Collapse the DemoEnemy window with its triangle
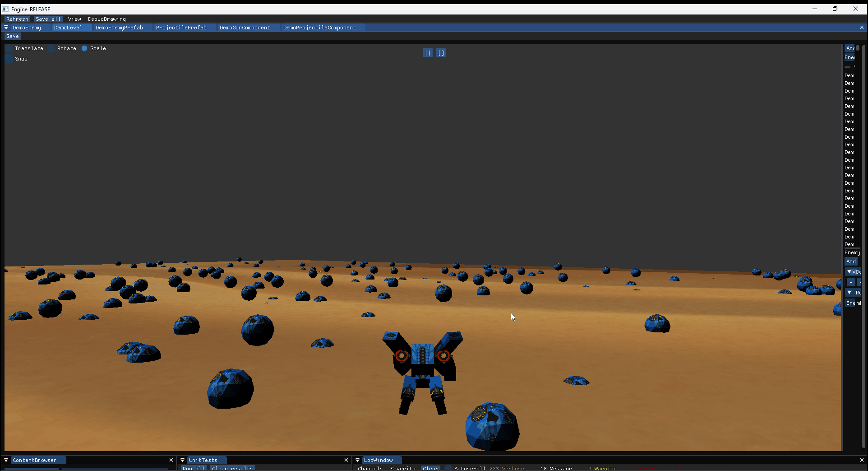The image size is (868, 471). click(x=6, y=28)
